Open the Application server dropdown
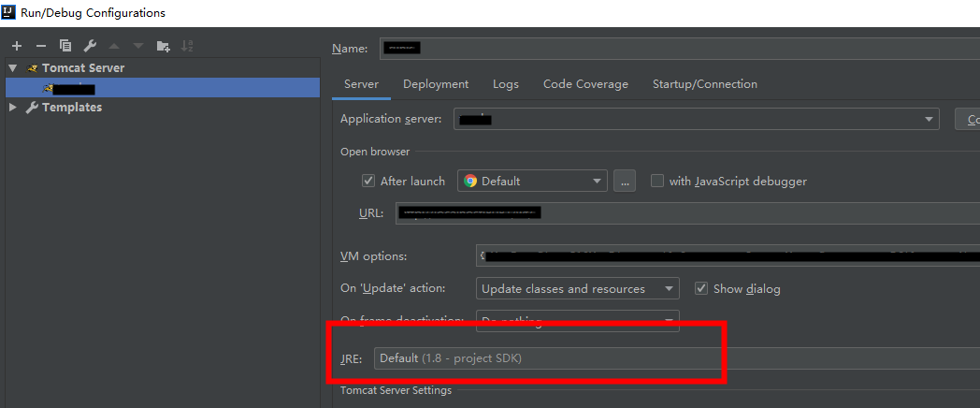Image resolution: width=980 pixels, height=408 pixels. [x=697, y=119]
